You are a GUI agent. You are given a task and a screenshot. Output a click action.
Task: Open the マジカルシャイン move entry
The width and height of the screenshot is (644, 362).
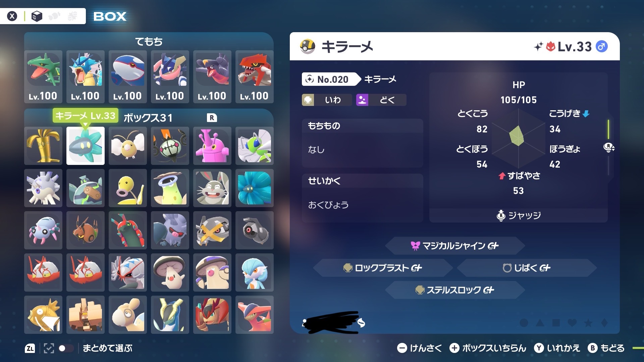pos(455,246)
